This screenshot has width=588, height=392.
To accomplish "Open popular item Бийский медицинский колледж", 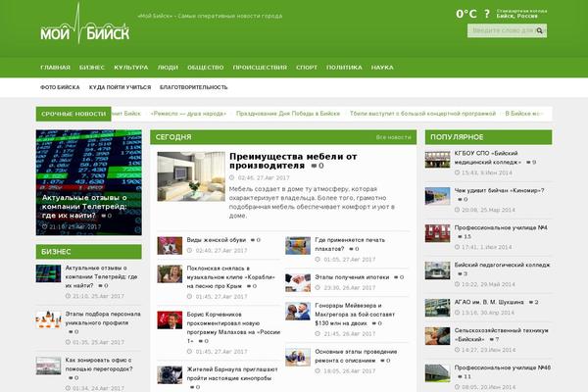I will (487, 158).
